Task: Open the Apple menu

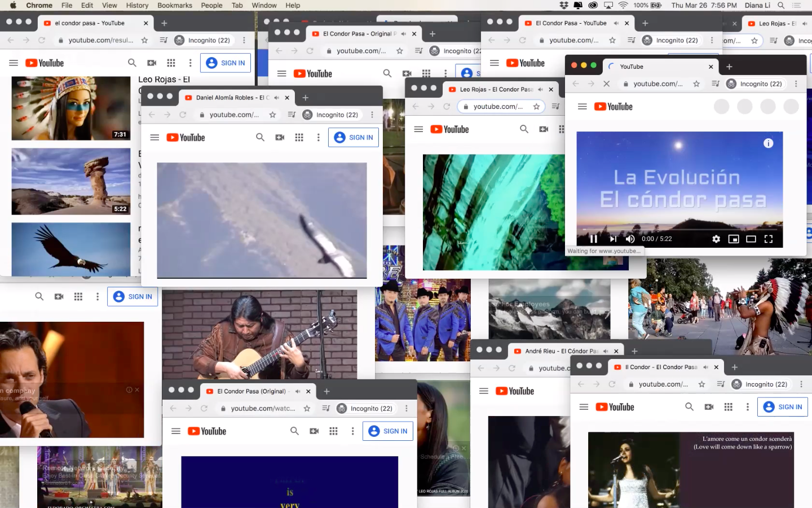Action: (13, 5)
